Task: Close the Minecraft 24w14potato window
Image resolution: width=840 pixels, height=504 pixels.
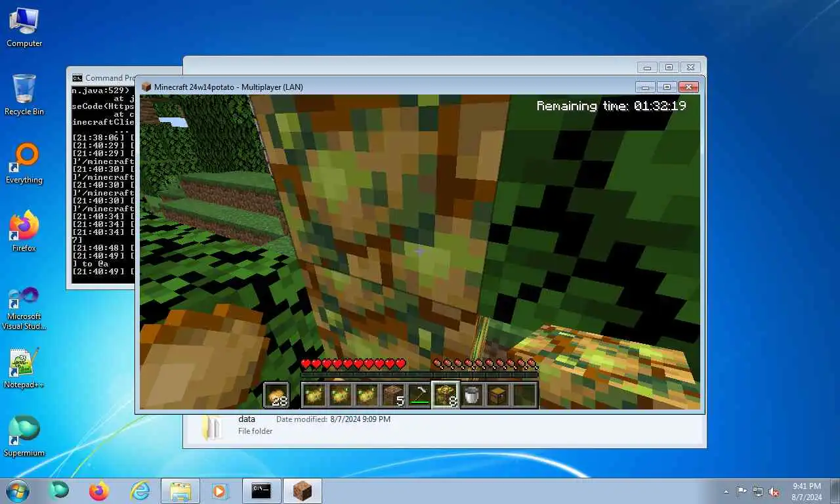Action: click(688, 87)
